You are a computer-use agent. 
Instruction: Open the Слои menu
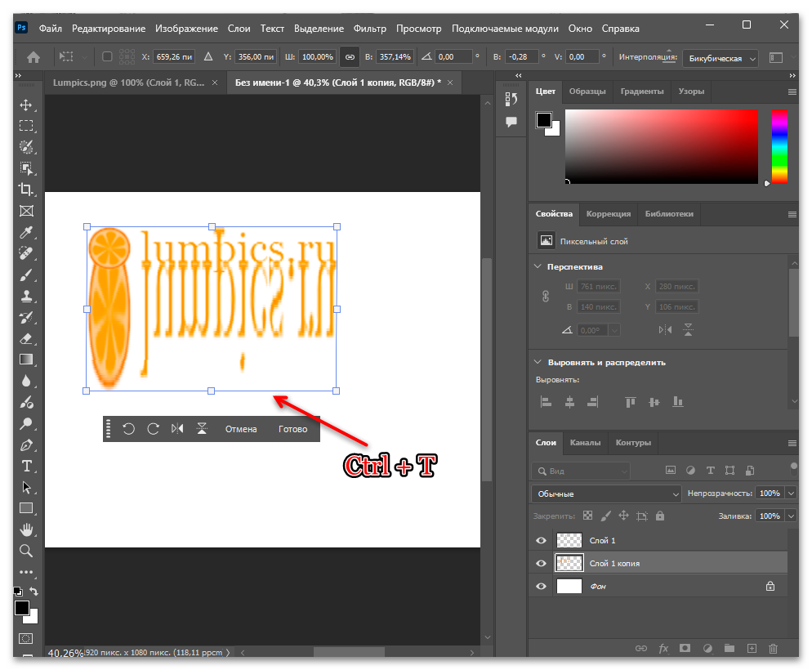[x=239, y=29]
